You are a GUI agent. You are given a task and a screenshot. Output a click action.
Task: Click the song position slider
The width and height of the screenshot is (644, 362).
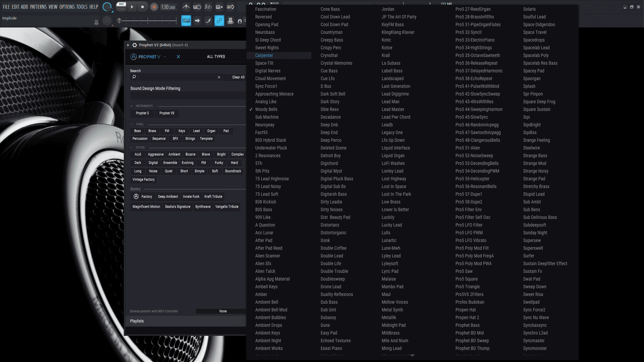(148, 21)
